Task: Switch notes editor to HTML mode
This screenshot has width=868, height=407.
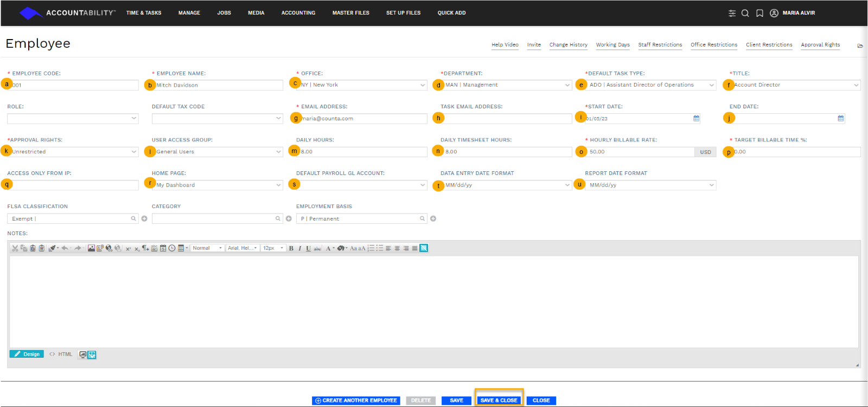Action: pyautogui.click(x=61, y=354)
